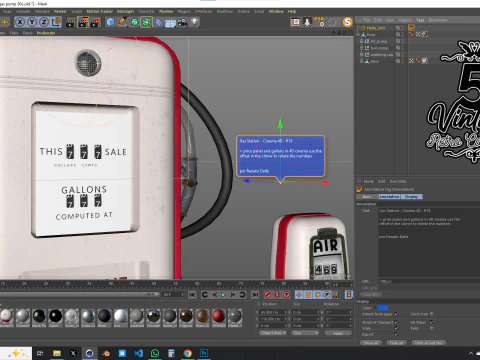
Task: Click the Keyframe Selection red button
Action: coord(287,295)
